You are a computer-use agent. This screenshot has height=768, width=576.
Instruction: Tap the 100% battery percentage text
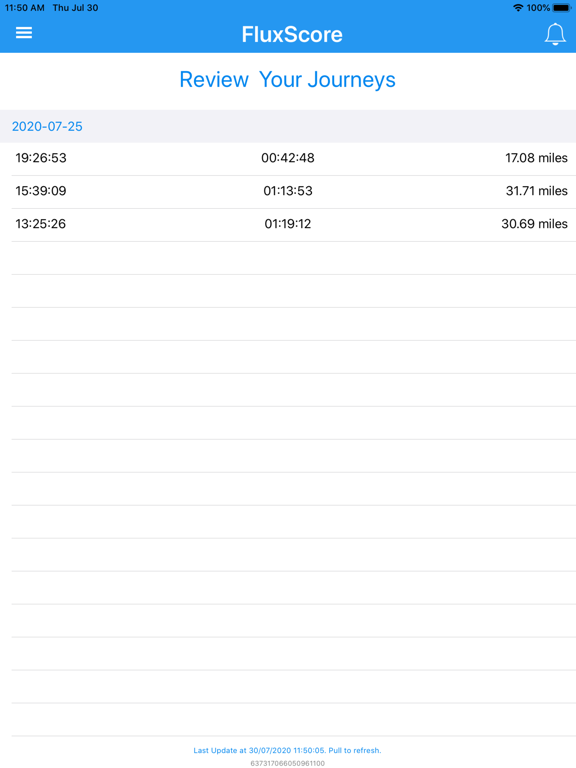point(538,8)
